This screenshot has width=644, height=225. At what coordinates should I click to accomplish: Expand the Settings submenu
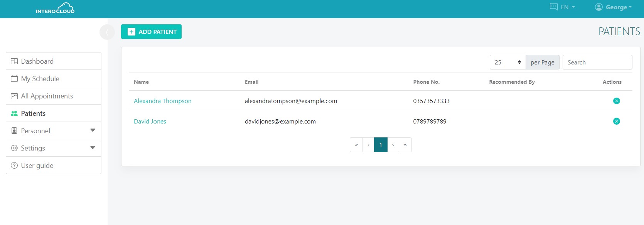54,148
